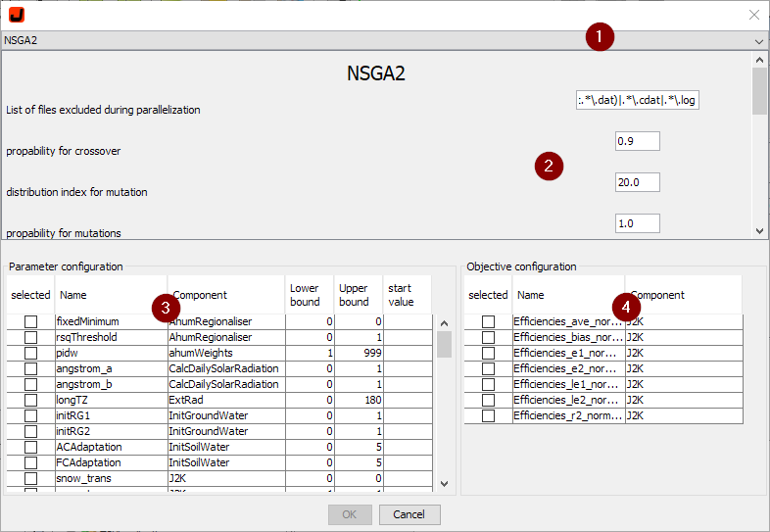This screenshot has width=770, height=532.
Task: Click parameter list scroll down arrow
Action: coord(445,484)
